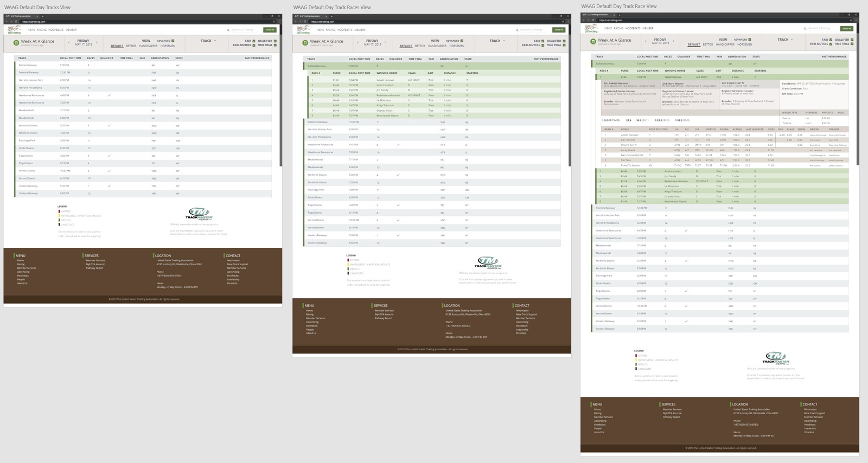The image size is (868, 463).
Task: Reload the page in right view browser
Action: tap(593, 20)
